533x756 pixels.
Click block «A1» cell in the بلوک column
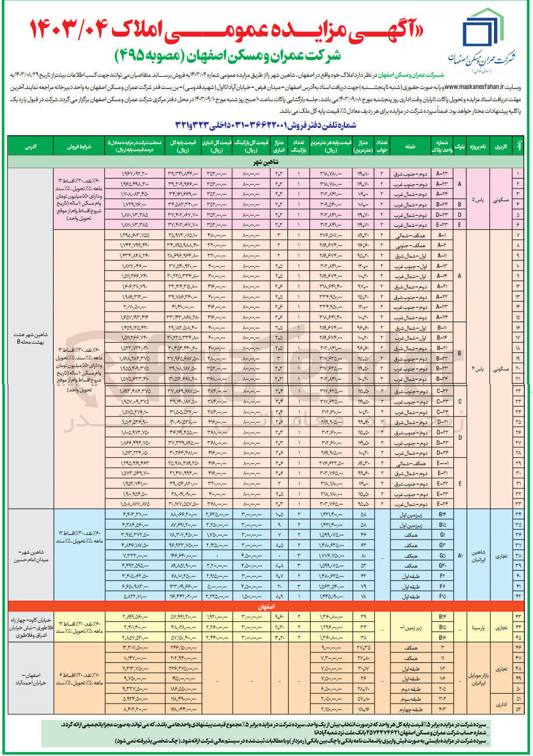point(461,554)
